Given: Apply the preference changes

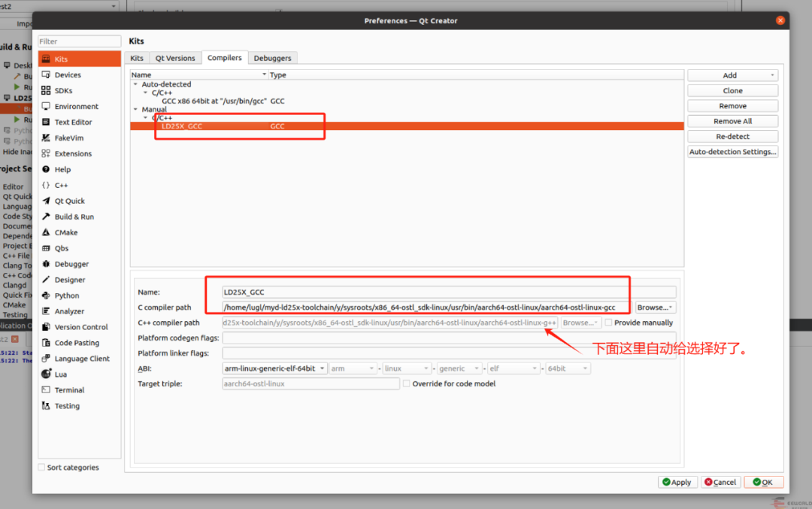Looking at the screenshot, I should tap(677, 482).
